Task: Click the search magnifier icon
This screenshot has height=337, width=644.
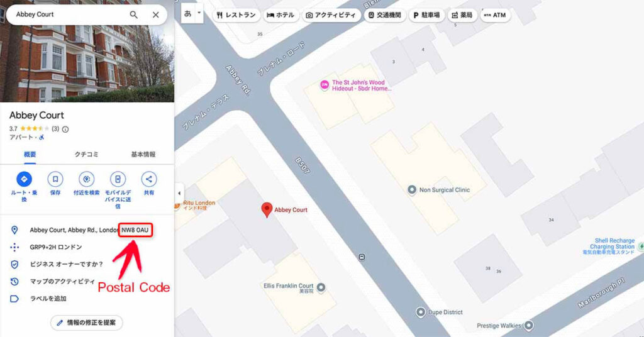Action: (x=133, y=14)
